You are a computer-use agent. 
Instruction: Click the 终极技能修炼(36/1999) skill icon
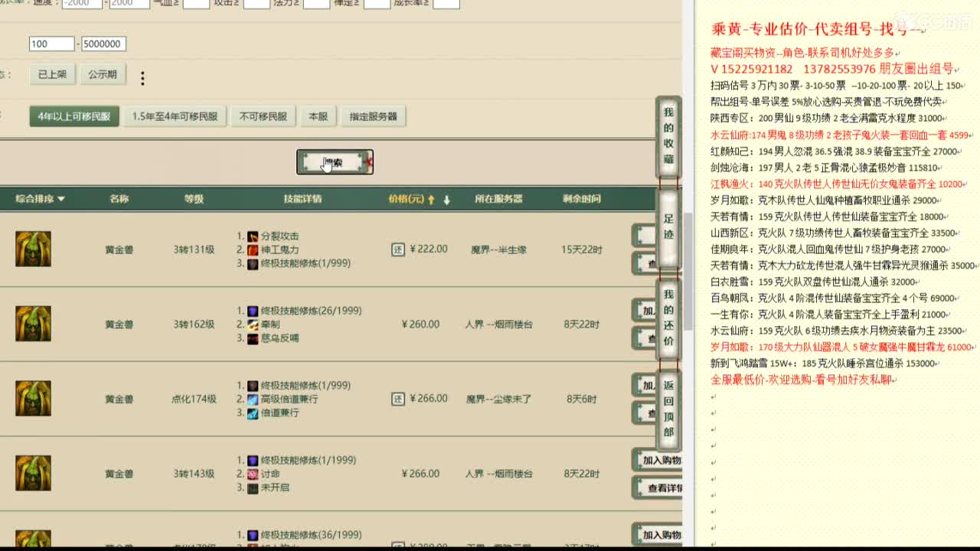[253, 535]
